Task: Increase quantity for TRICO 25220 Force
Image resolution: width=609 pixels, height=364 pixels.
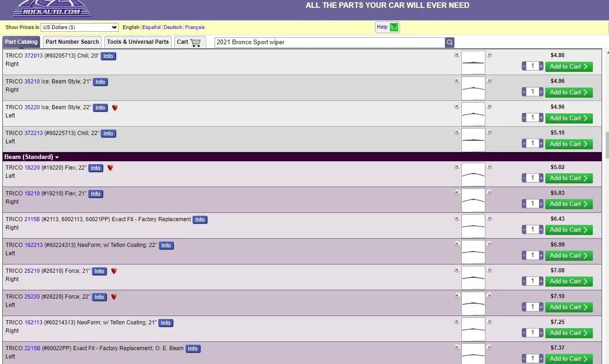Action: pos(541,307)
